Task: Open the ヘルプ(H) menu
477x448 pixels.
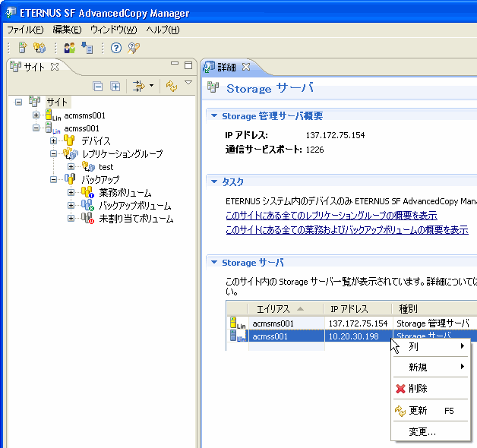Action: click(163, 30)
